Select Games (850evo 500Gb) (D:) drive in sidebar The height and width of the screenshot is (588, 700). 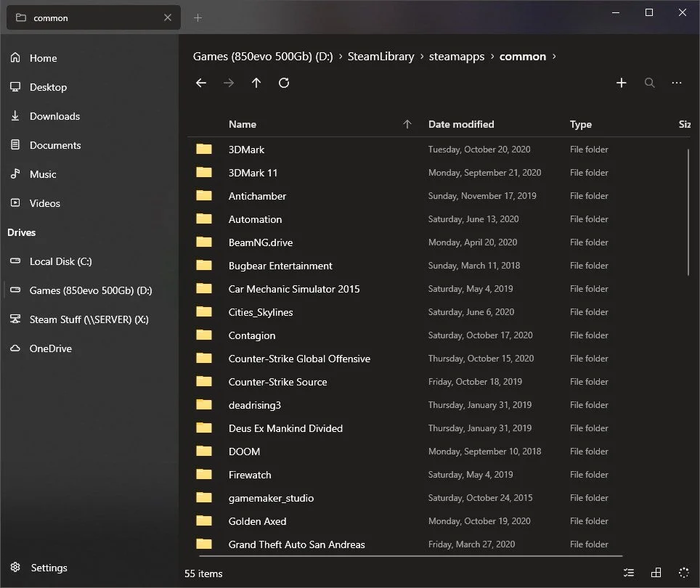tap(89, 290)
